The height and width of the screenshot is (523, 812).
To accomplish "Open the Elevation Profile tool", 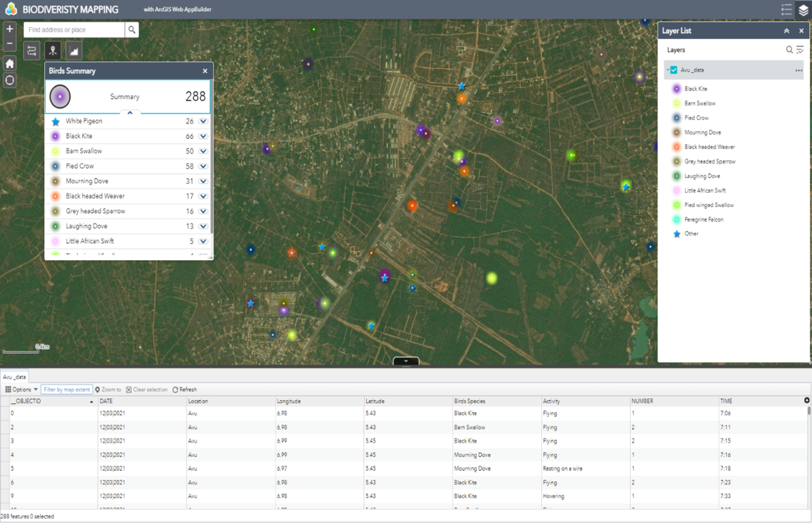I will tap(73, 50).
